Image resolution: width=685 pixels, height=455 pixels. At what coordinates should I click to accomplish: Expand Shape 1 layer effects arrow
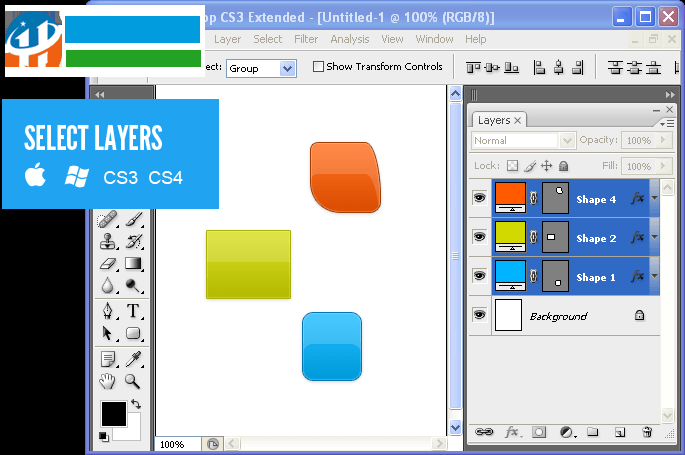(x=654, y=276)
